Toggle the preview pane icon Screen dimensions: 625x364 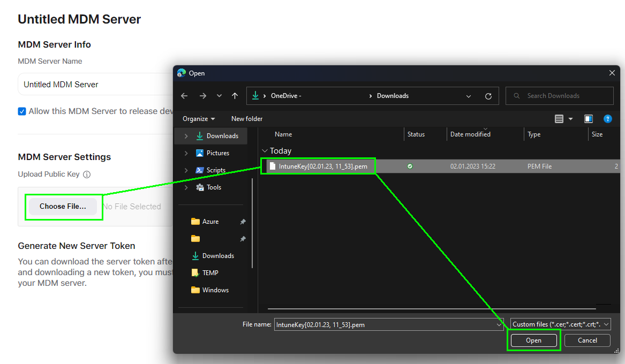(x=589, y=119)
